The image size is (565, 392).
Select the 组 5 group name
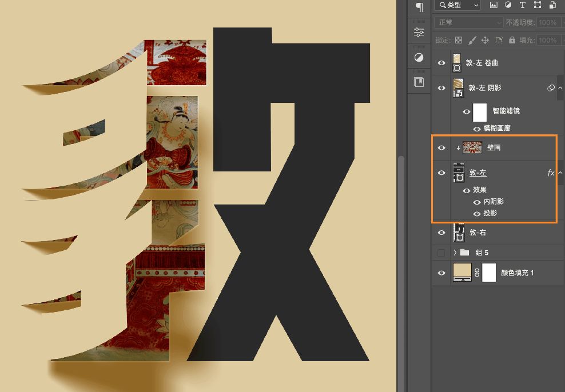click(482, 253)
